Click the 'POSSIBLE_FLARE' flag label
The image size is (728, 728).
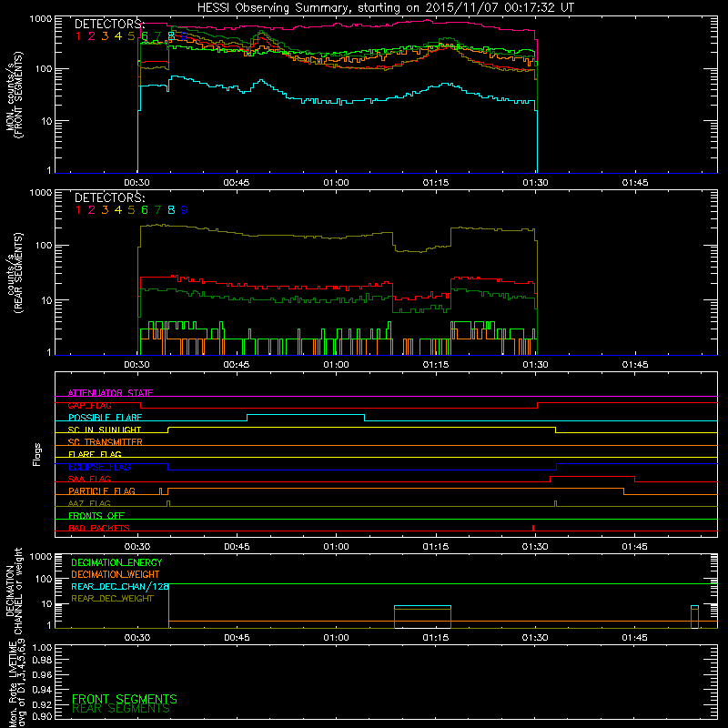click(x=105, y=418)
